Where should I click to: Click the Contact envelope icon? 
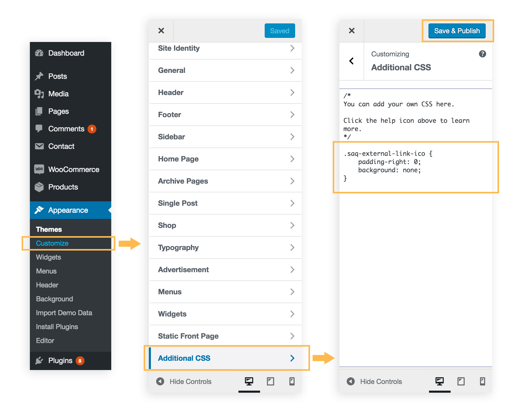tap(39, 146)
